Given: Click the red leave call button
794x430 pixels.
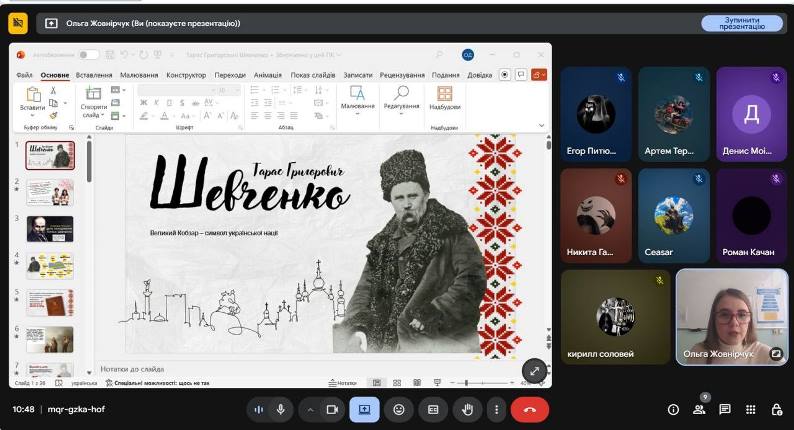Looking at the screenshot, I should (530, 409).
